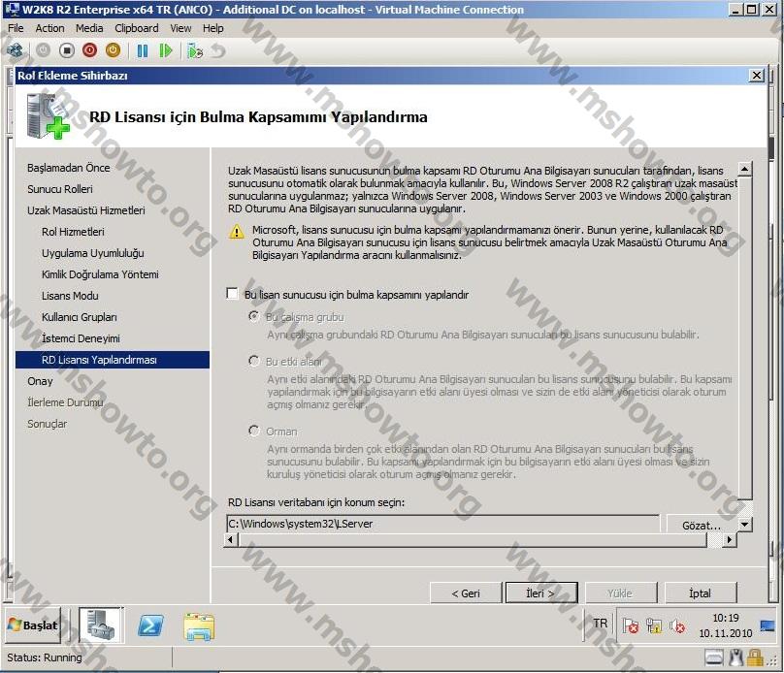
Task: Click the Start VM toolbar icon
Action: (x=43, y=50)
